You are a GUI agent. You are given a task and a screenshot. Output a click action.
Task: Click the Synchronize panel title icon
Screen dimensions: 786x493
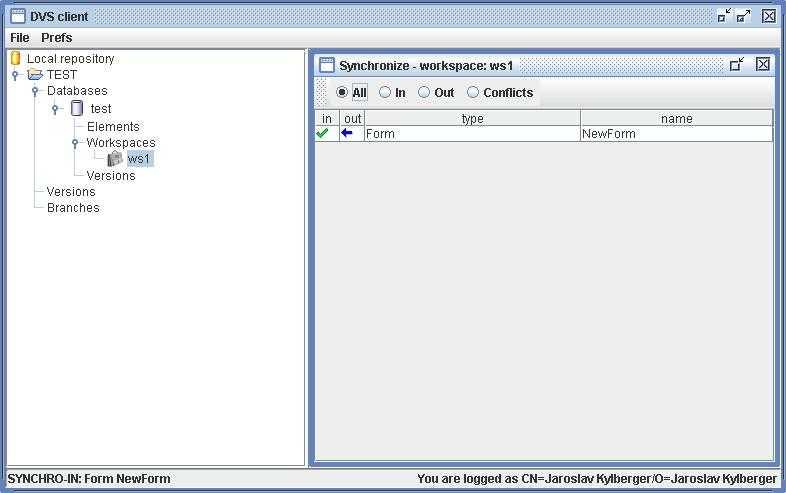327,65
